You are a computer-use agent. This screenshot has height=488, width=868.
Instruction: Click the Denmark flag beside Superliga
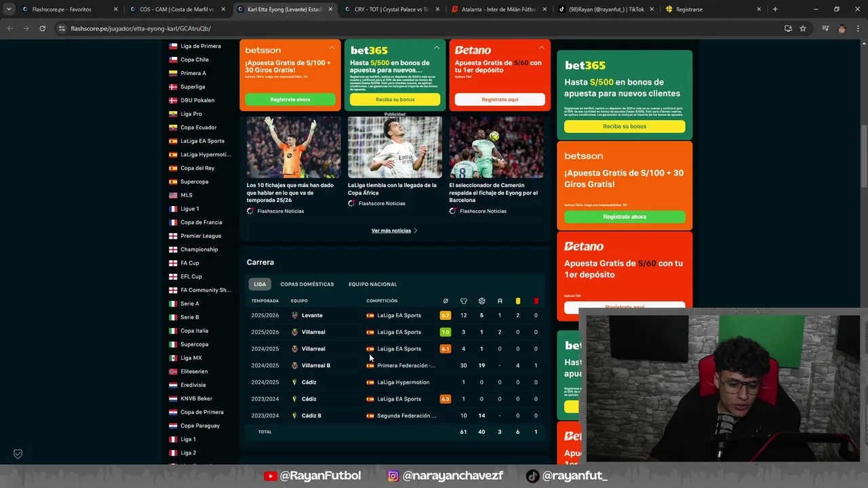(x=174, y=87)
